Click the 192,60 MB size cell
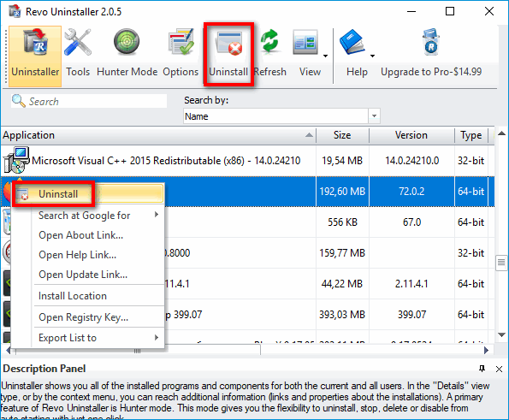Viewport: 509px width, 420px height. point(342,191)
